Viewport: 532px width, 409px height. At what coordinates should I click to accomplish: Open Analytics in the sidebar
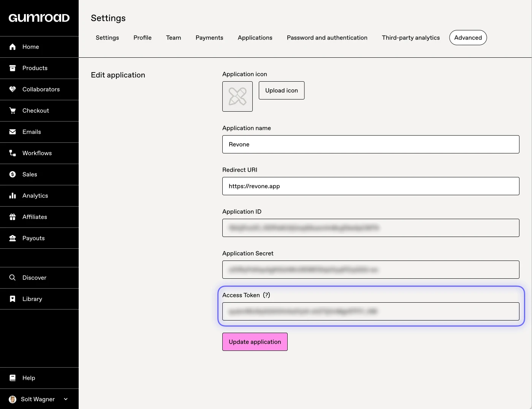[39, 196]
